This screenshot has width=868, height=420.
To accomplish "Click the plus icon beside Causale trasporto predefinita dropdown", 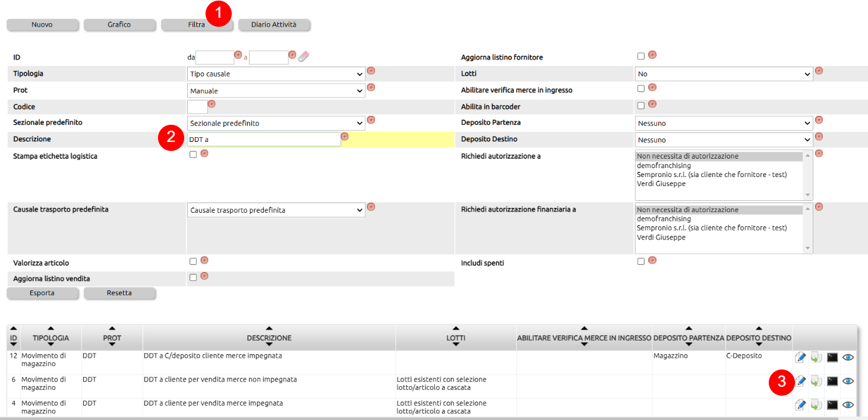I will (371, 207).
